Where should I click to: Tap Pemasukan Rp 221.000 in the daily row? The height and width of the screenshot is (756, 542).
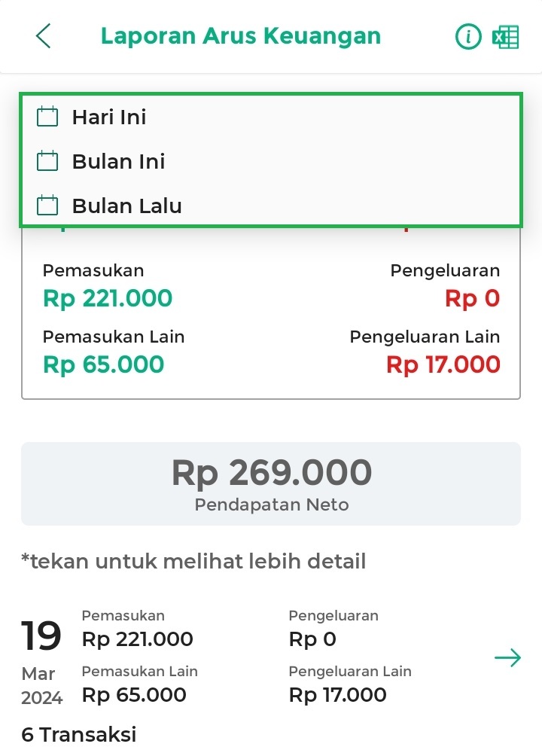coord(137,639)
